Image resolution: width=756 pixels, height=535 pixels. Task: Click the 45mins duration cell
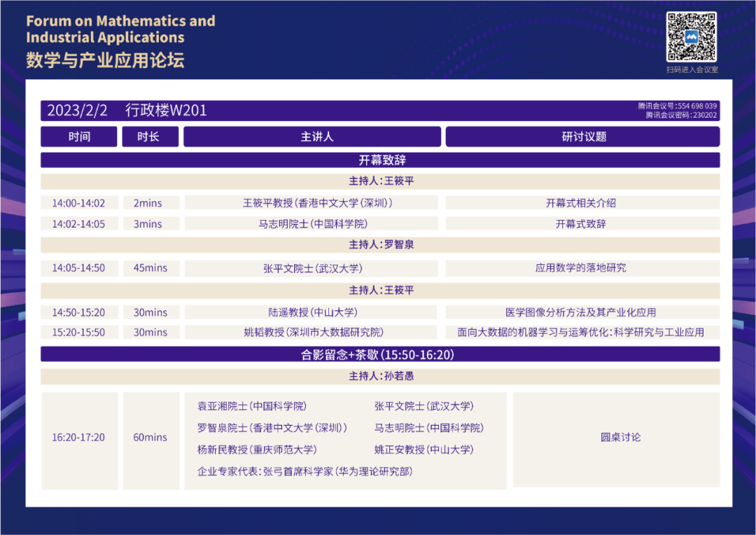(x=151, y=268)
